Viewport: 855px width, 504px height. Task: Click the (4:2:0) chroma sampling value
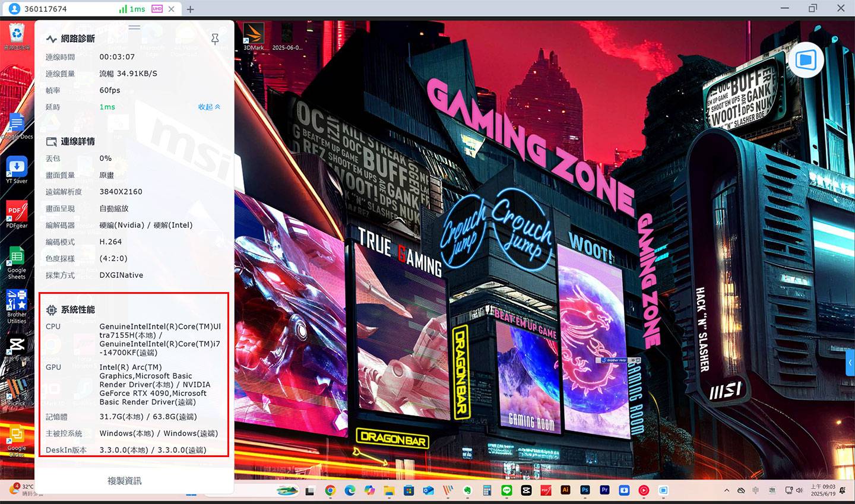(113, 258)
